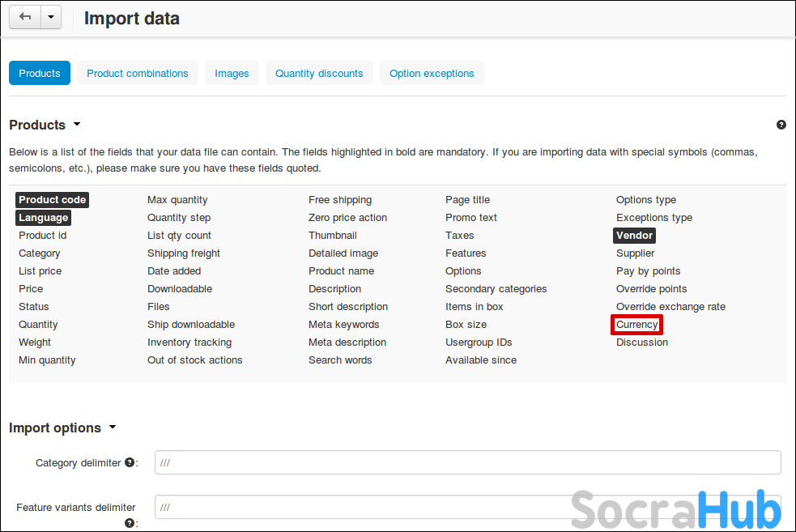Click the Language mandatory field
The image size is (796, 532).
(44, 218)
